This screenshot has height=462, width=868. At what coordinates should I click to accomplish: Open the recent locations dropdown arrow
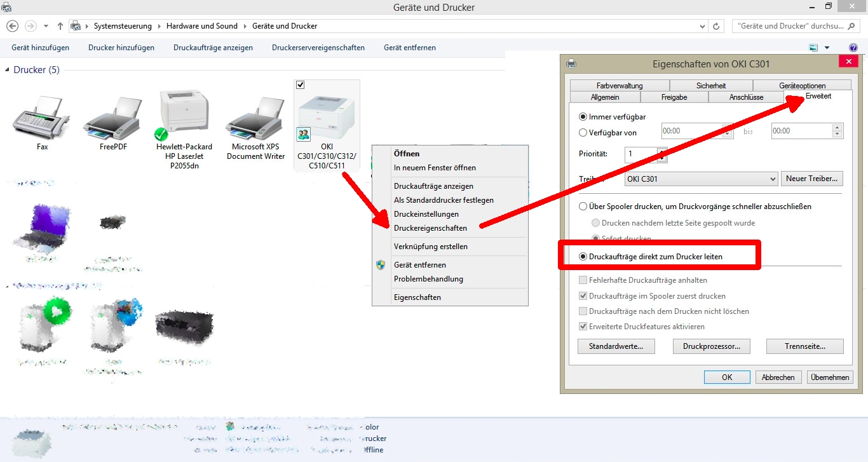coord(46,26)
